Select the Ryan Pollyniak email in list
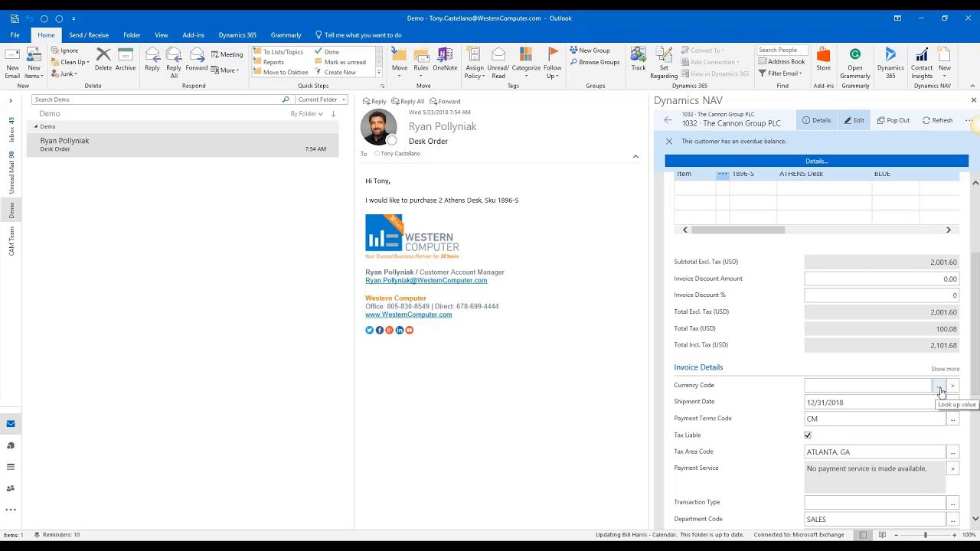This screenshot has width=980, height=551. [183, 144]
